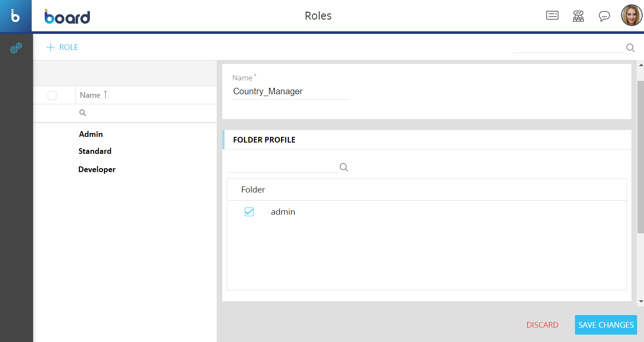Screen dimensions: 644x342
Task: Add a new role with + ROLE
Action: point(63,47)
